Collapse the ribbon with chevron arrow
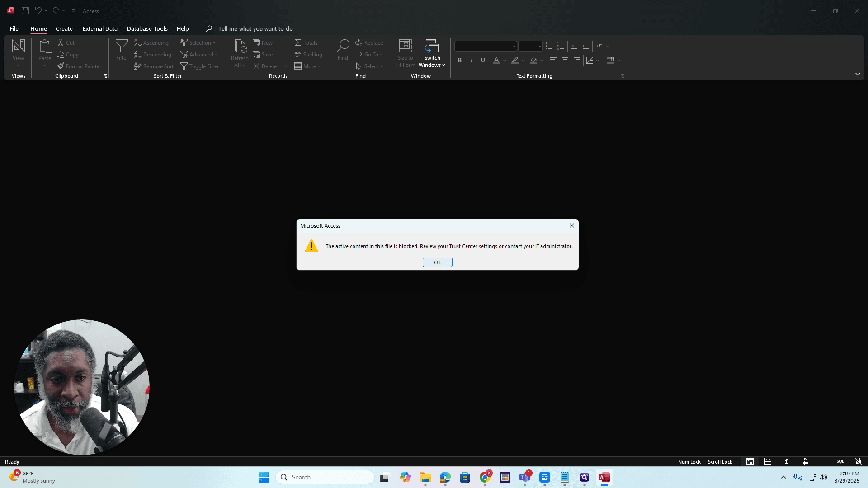The image size is (868, 488). point(857,74)
